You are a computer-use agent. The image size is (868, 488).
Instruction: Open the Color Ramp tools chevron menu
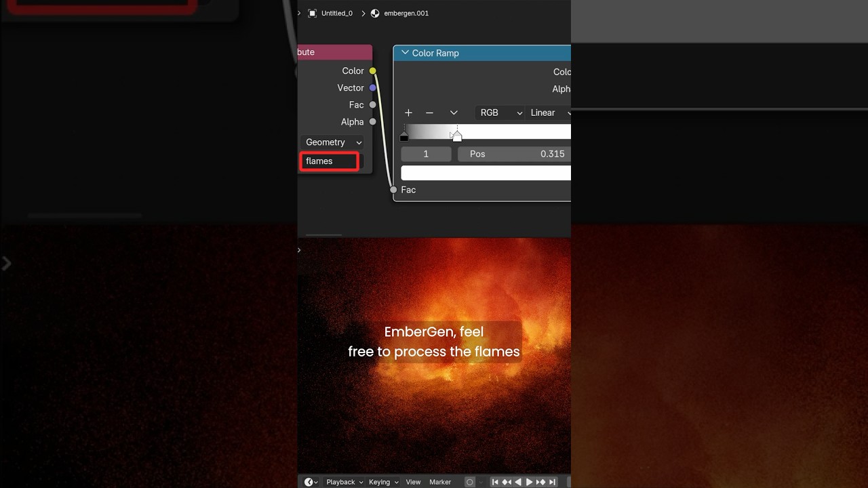click(x=454, y=113)
